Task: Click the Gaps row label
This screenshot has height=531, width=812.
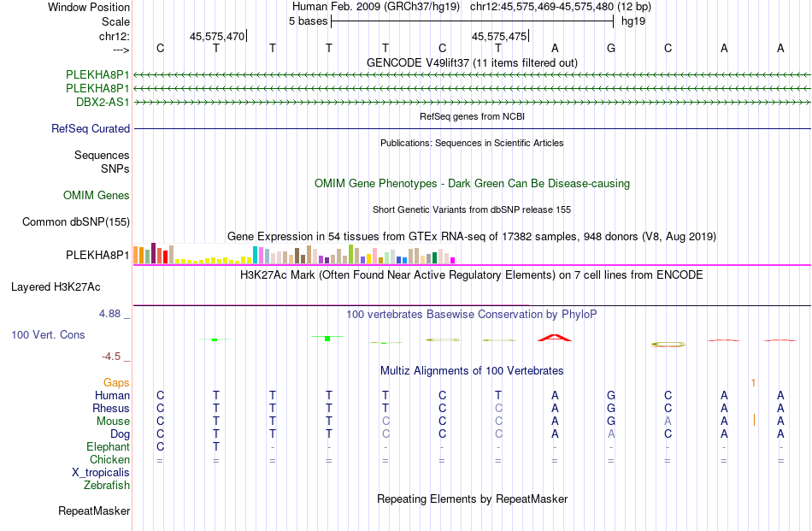Action: 116,382
